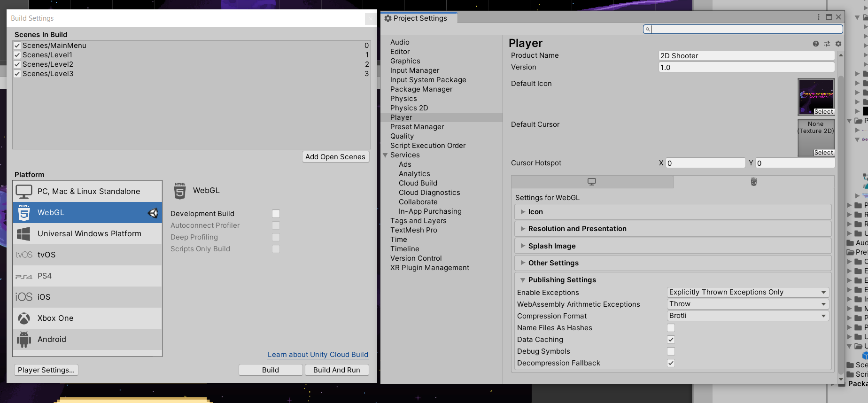Choose the Universal Windows Platform icon
Screen dimensions: 868x403
pyautogui.click(x=23, y=233)
